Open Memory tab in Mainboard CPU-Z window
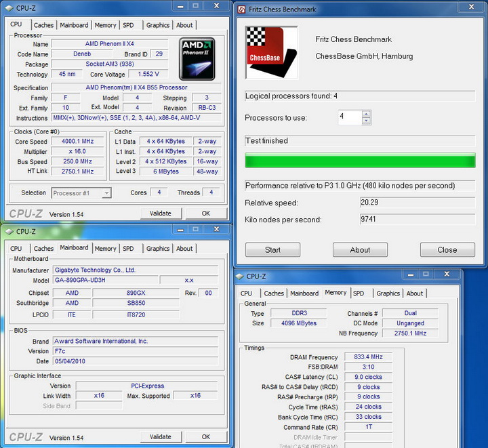The height and width of the screenshot is (448, 488). pyautogui.click(x=105, y=249)
